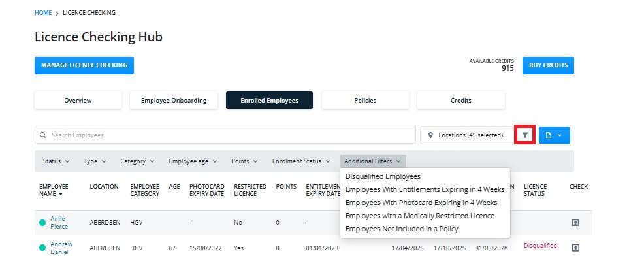Screen dimensions: 644x260
Task: Open the Employee Onboarding tab
Action: pos(174,100)
